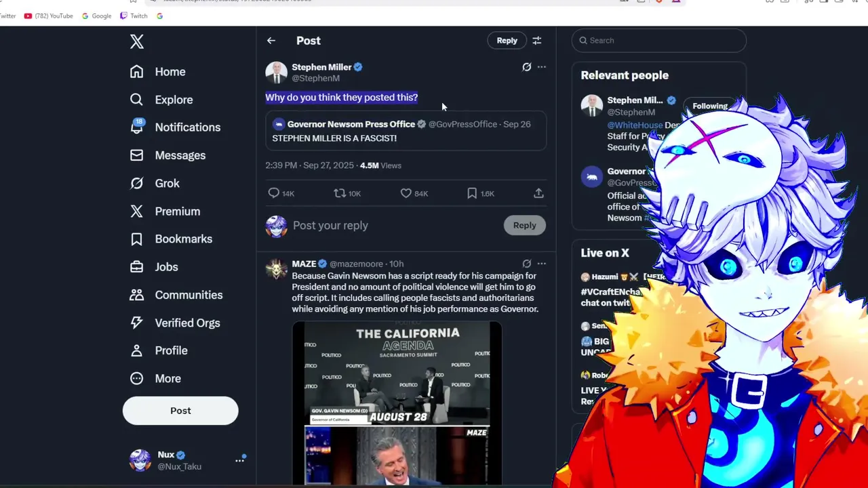Click the Relevant people heading

pos(625,75)
